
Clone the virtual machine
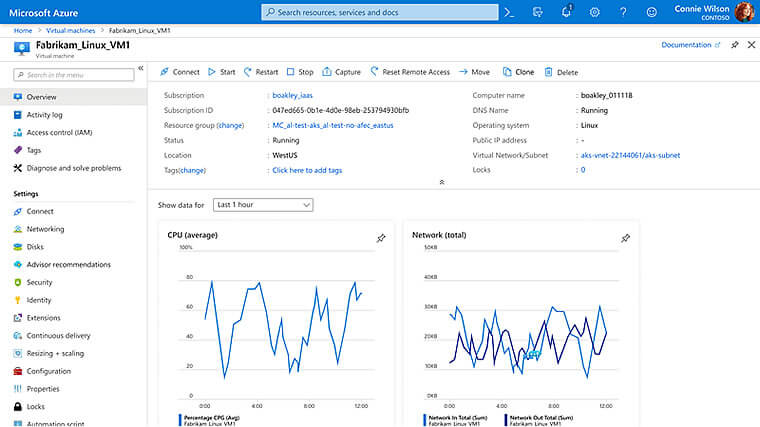click(518, 72)
